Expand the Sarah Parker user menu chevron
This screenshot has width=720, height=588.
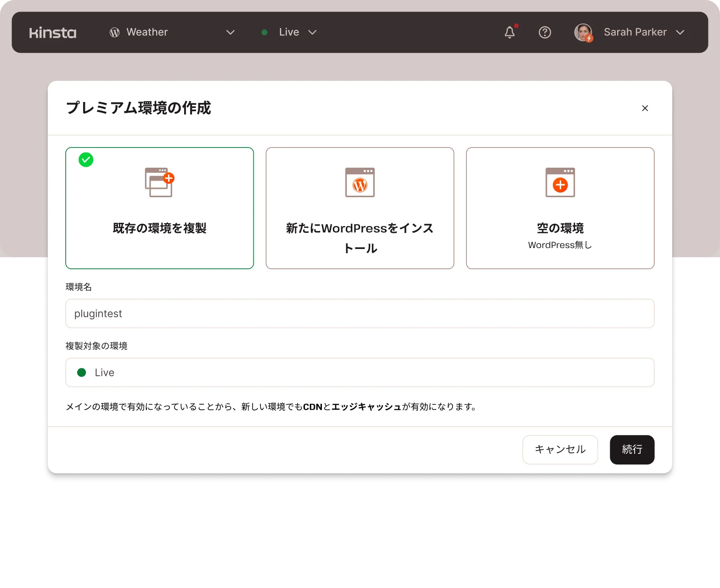[x=680, y=32]
